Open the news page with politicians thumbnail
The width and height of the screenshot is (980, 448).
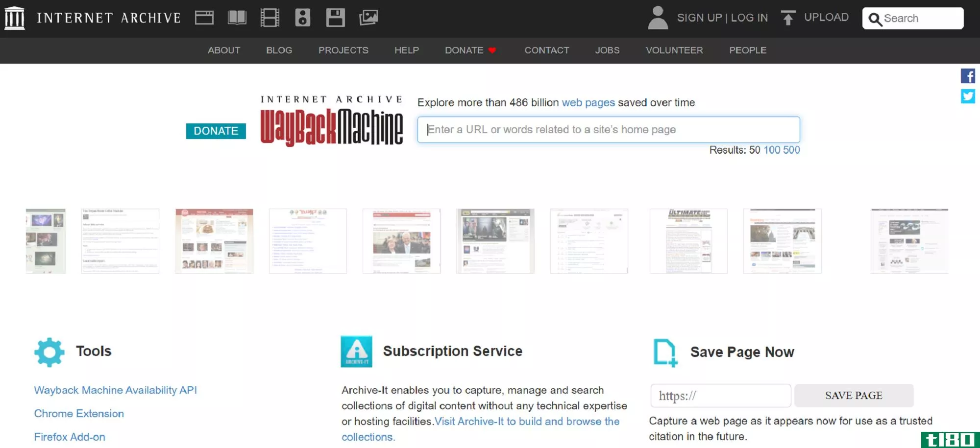tap(402, 241)
